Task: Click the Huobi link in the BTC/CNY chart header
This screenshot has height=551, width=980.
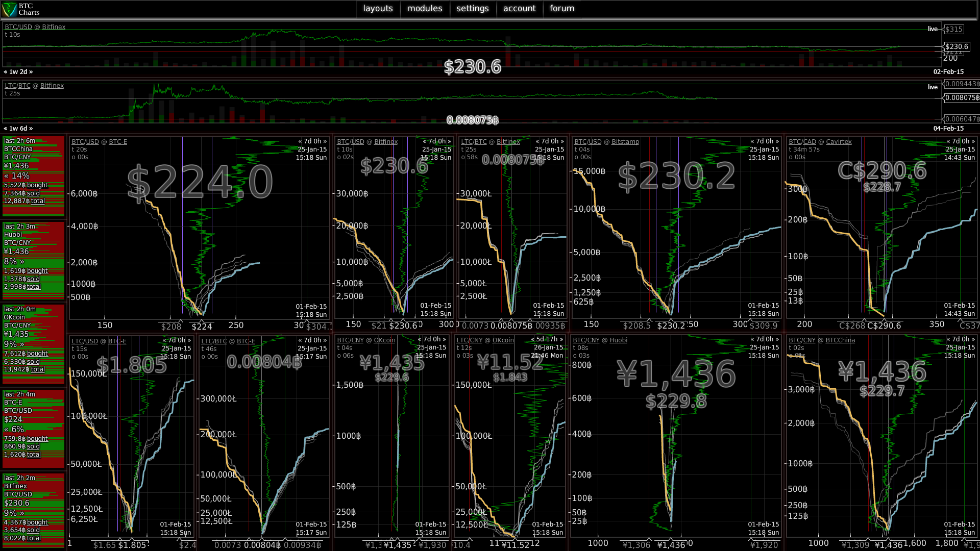Action: click(618, 340)
